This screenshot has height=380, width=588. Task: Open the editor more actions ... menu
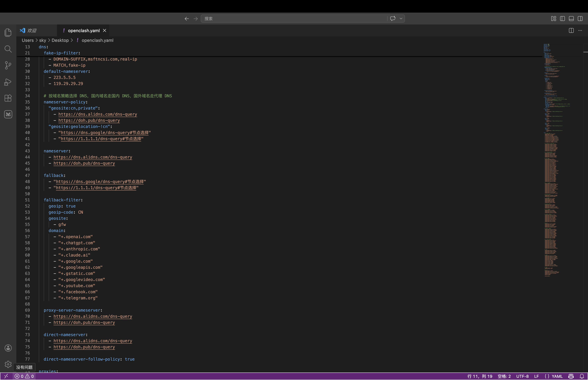[x=580, y=30]
